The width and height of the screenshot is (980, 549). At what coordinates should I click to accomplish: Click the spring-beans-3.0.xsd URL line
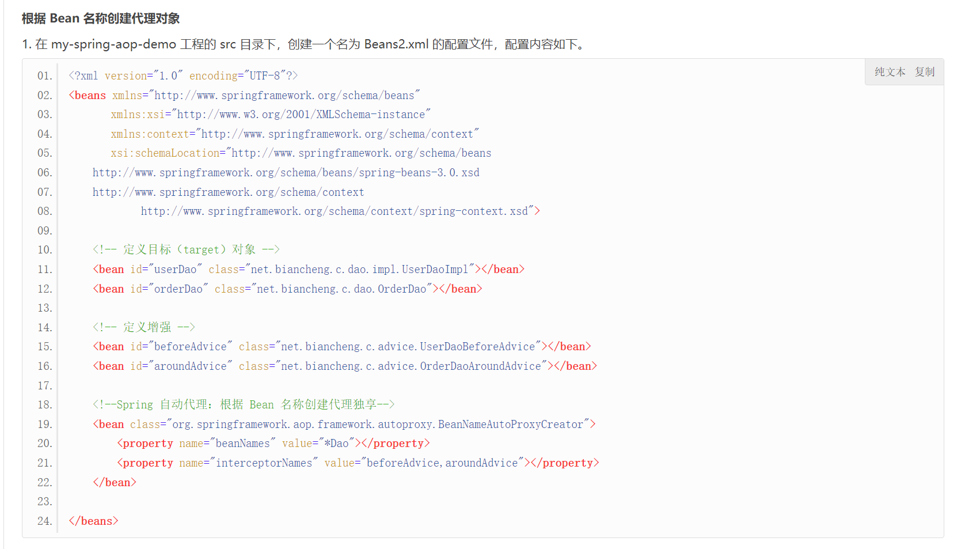[x=286, y=173]
